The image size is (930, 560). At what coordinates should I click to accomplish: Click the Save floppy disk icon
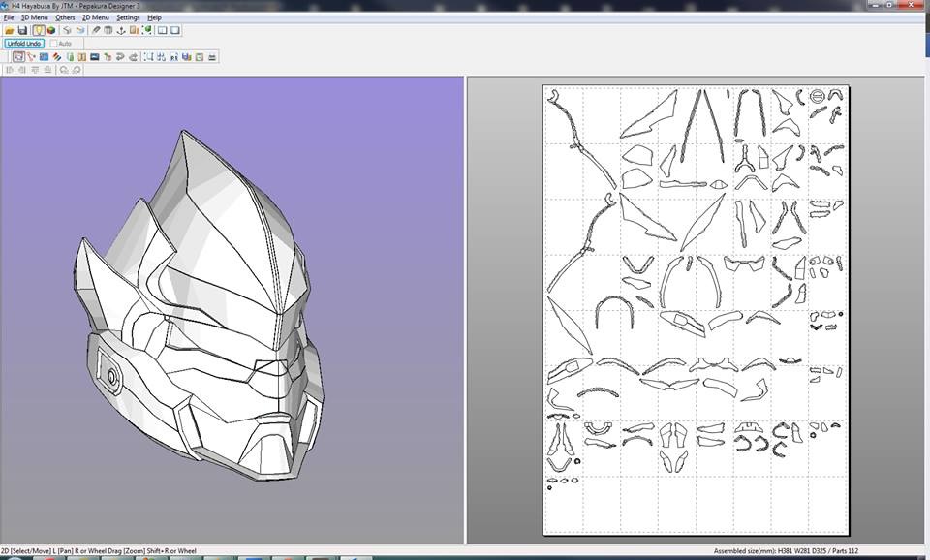tap(21, 30)
